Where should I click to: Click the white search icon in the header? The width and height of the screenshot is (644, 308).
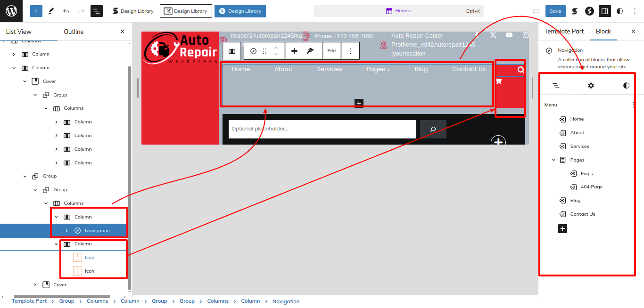[521, 70]
